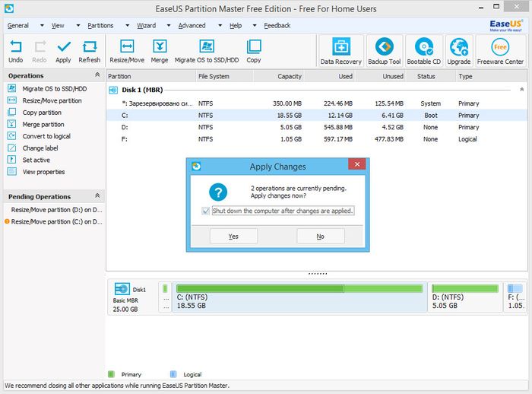Choose View properties operation

pos(36,172)
